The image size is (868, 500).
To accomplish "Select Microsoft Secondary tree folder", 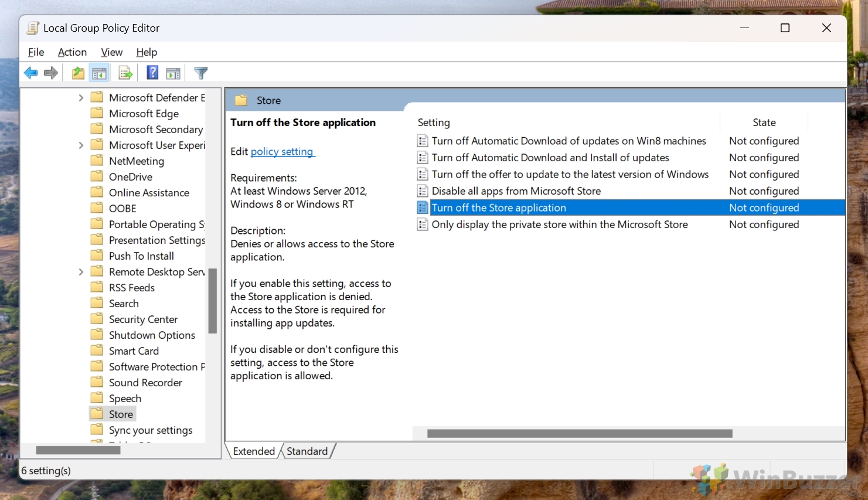I will (156, 130).
